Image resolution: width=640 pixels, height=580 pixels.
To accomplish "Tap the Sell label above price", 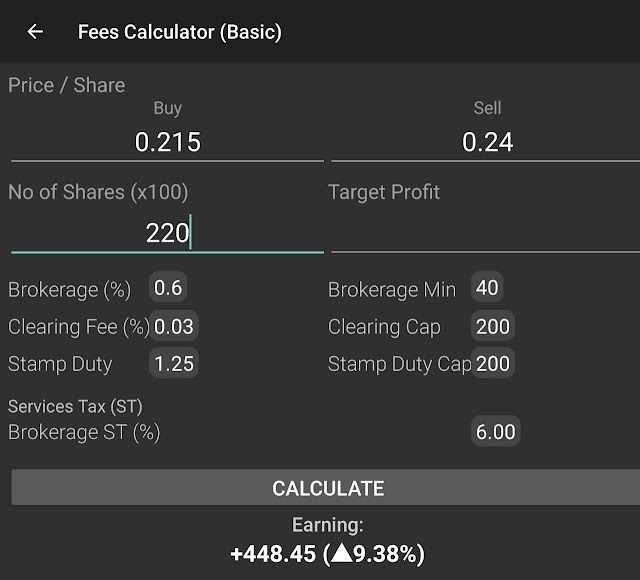I will pyautogui.click(x=487, y=108).
